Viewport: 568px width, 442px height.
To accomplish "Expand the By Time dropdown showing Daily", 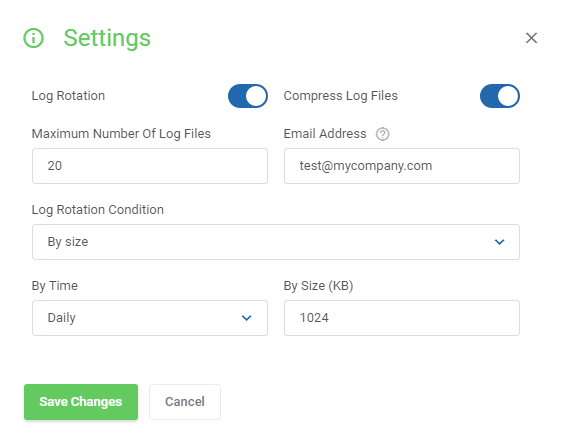I will (150, 318).
